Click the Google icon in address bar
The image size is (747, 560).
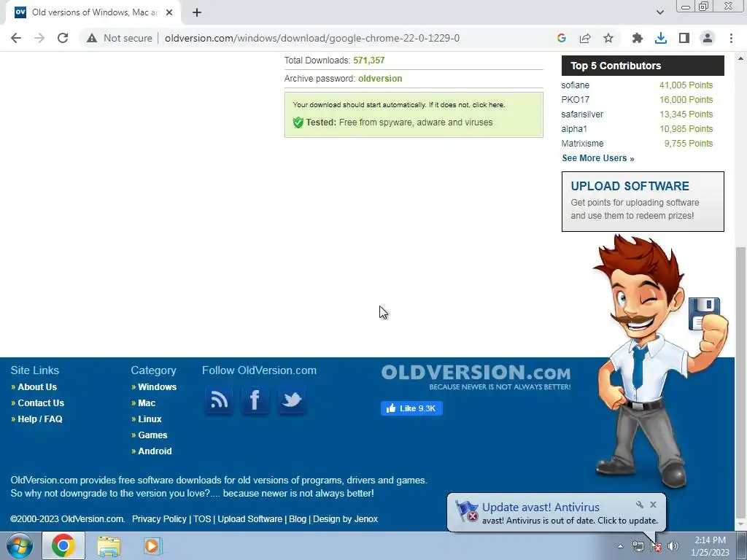point(562,38)
